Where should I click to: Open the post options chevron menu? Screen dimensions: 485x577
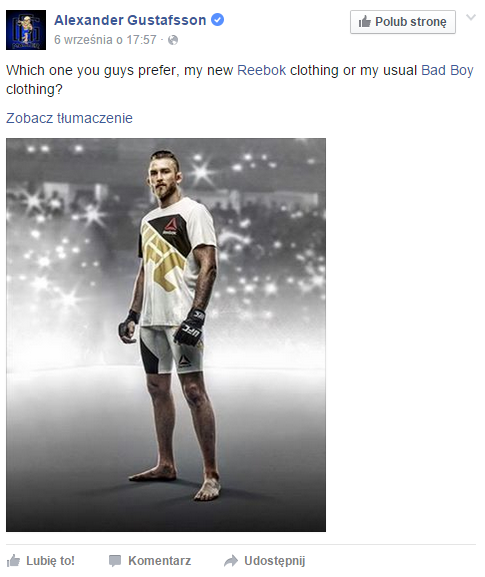click(471, 17)
